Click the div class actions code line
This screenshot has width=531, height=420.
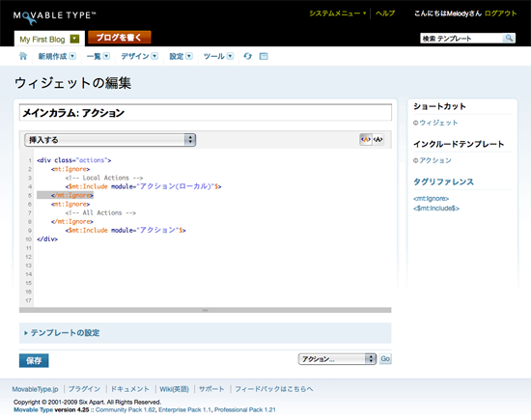coord(74,160)
